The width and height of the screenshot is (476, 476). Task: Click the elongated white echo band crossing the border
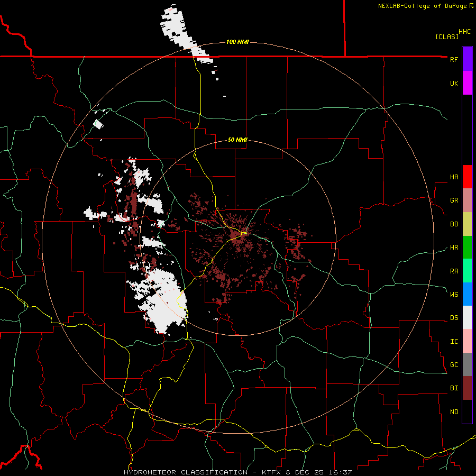185,35
